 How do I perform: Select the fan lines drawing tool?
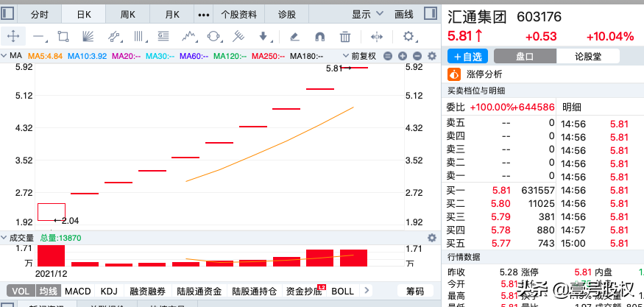tap(88, 37)
